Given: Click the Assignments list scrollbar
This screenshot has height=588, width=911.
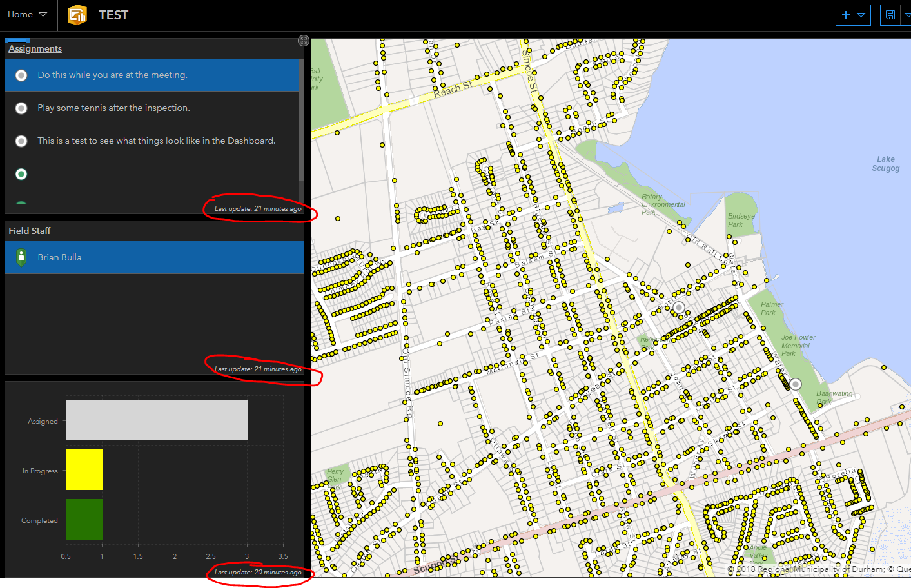Looking at the screenshot, I should pyautogui.click(x=301, y=120).
